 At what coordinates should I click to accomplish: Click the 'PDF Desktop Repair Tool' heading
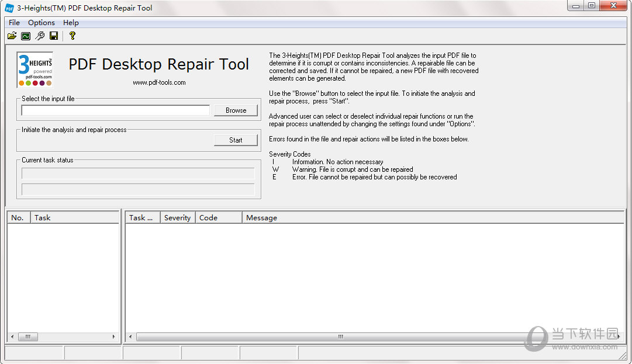click(x=159, y=64)
